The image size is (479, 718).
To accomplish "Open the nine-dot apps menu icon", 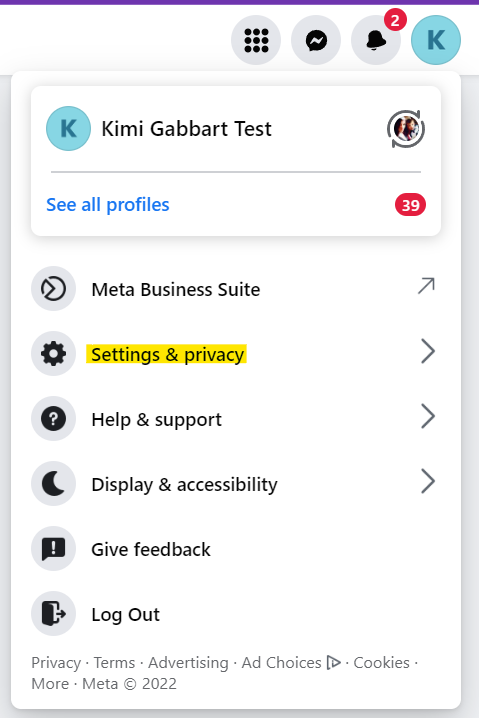I will tap(256, 40).
